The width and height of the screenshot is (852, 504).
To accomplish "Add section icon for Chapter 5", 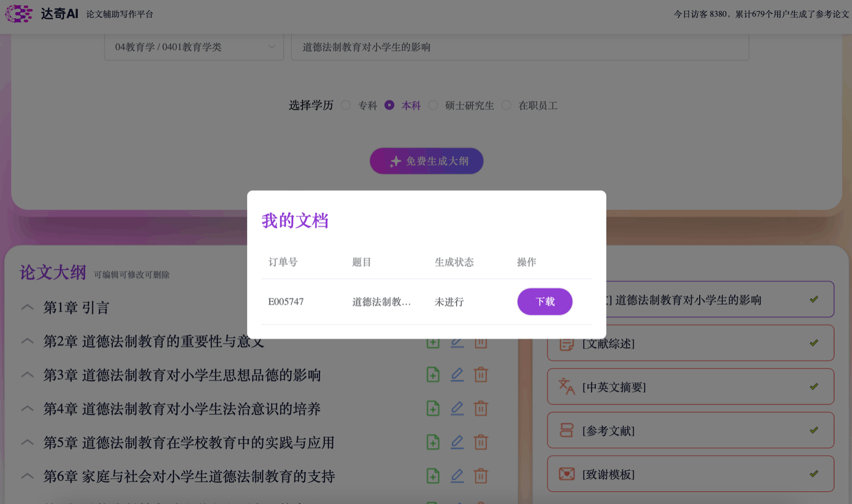I will tap(433, 442).
